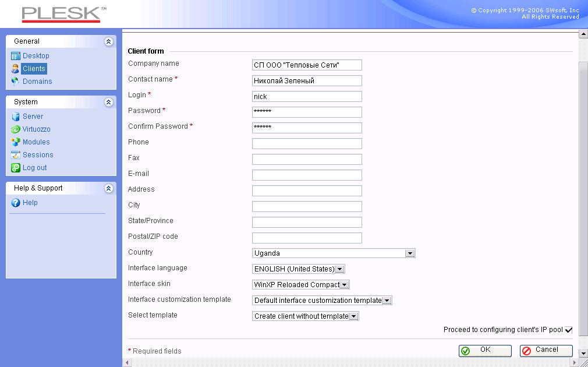Click the Clients person icon
This screenshot has width=588, height=367.
point(16,69)
